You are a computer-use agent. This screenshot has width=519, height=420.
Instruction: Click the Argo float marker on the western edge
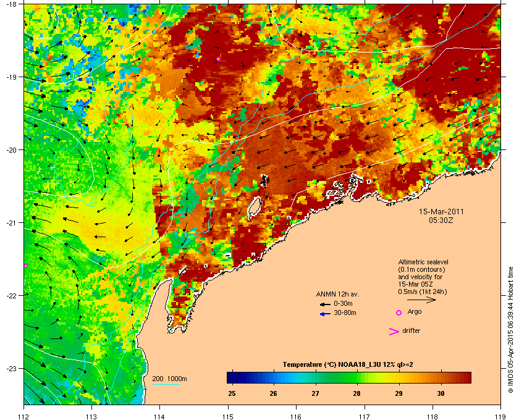(x=25, y=266)
